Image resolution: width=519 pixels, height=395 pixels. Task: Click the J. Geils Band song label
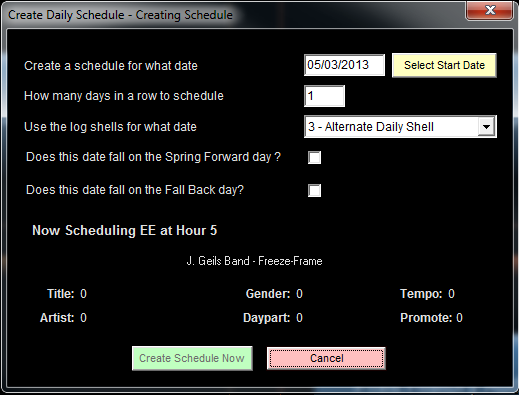[x=254, y=261]
